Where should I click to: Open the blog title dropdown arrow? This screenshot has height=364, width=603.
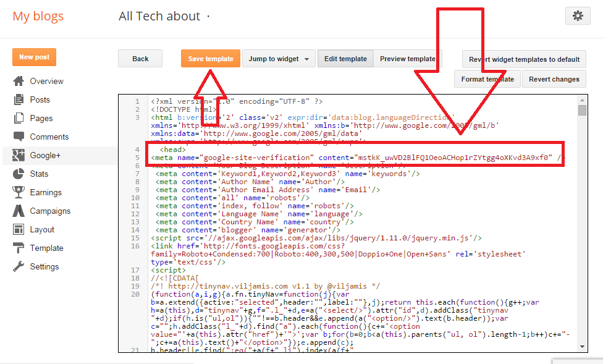point(208,17)
